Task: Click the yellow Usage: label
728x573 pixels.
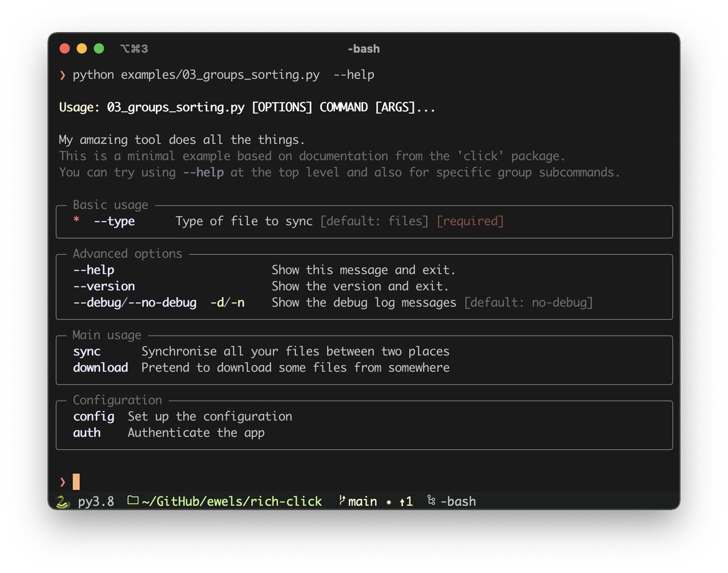Action: [x=79, y=107]
